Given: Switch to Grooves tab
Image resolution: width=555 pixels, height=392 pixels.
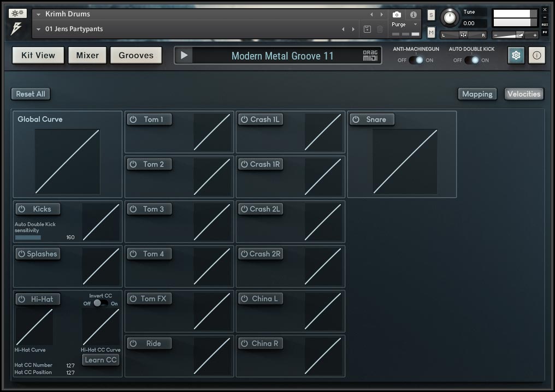Looking at the screenshot, I should click(x=136, y=55).
